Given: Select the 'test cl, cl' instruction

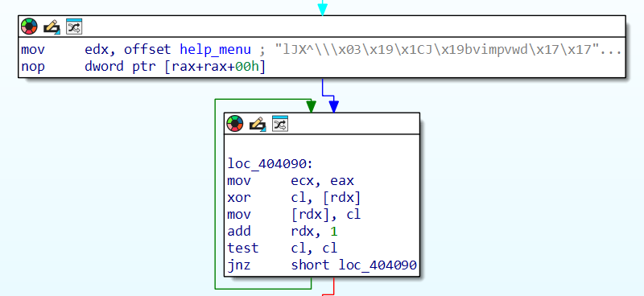Looking at the screenshot, I should [x=283, y=249].
